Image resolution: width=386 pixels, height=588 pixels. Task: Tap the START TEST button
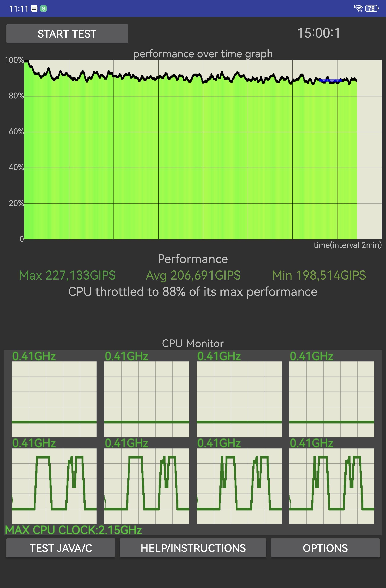(x=67, y=34)
